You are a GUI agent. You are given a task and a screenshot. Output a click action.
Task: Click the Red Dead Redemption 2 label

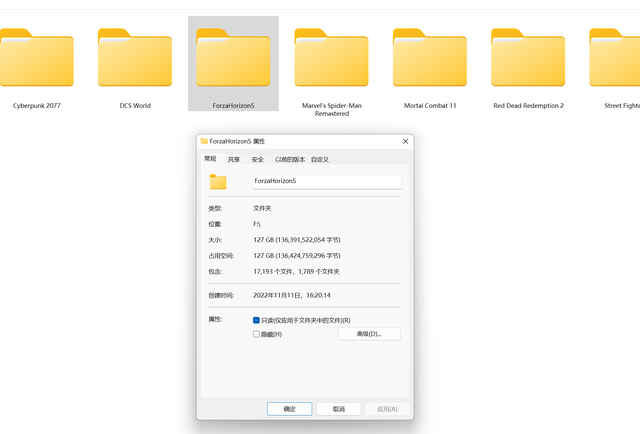click(529, 105)
